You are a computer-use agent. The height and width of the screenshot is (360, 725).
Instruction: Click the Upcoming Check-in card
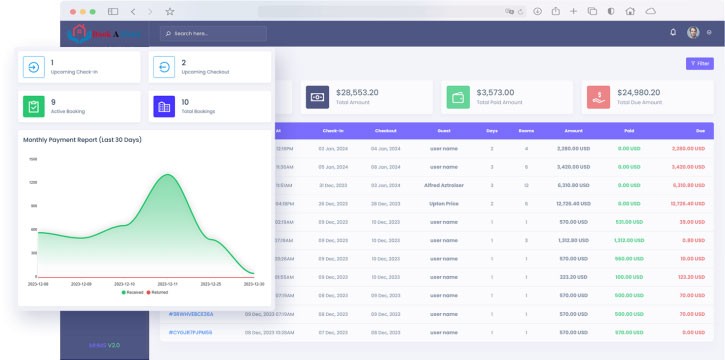79,67
